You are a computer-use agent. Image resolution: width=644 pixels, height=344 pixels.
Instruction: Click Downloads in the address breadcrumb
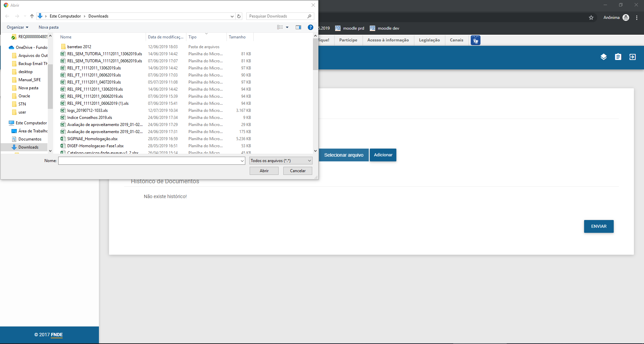98,16
